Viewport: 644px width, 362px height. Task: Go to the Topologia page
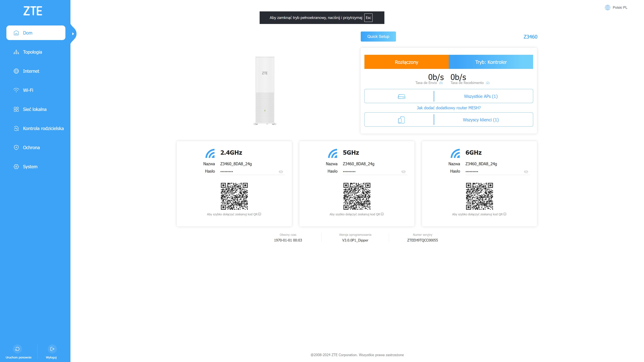(32, 52)
